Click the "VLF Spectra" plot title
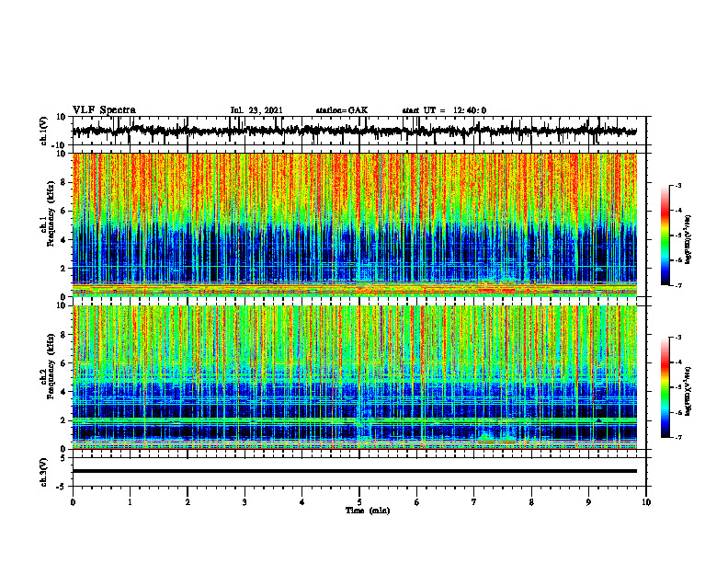This screenshot has width=728, height=563. click(104, 110)
